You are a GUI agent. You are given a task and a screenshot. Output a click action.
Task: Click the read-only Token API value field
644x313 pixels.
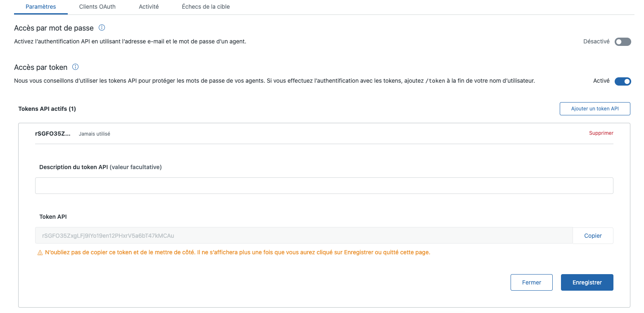point(304,236)
